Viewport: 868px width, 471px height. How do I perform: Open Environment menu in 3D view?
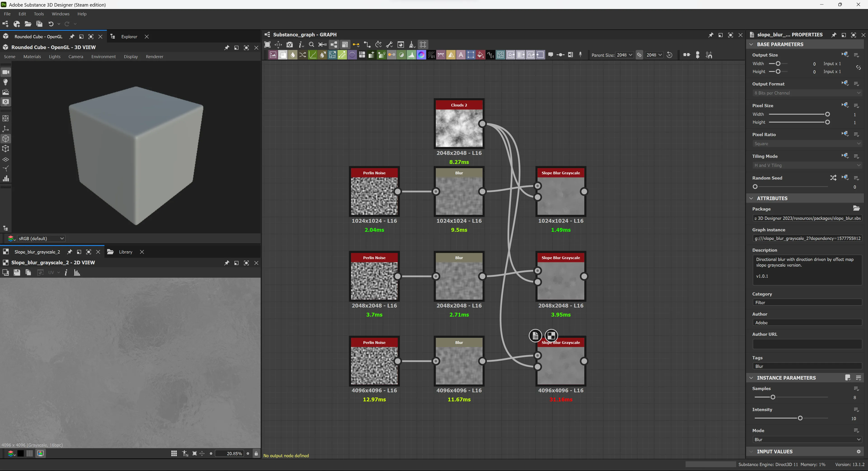(x=104, y=57)
